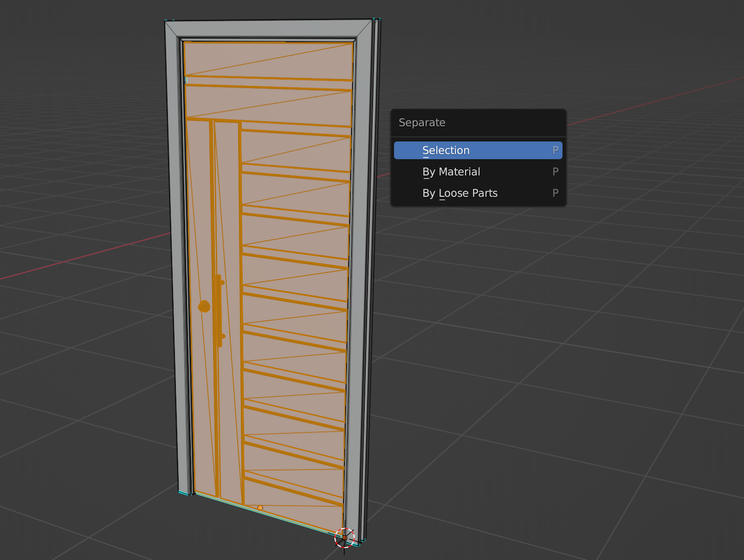Click the vertical door pull handle
744x560 pixels.
pyautogui.click(x=219, y=310)
